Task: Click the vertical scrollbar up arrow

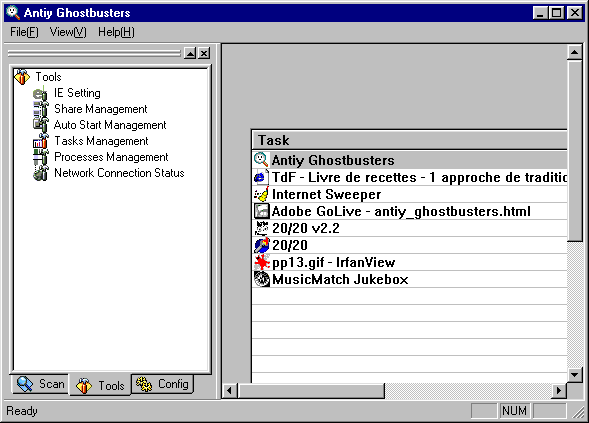Action: (x=574, y=52)
